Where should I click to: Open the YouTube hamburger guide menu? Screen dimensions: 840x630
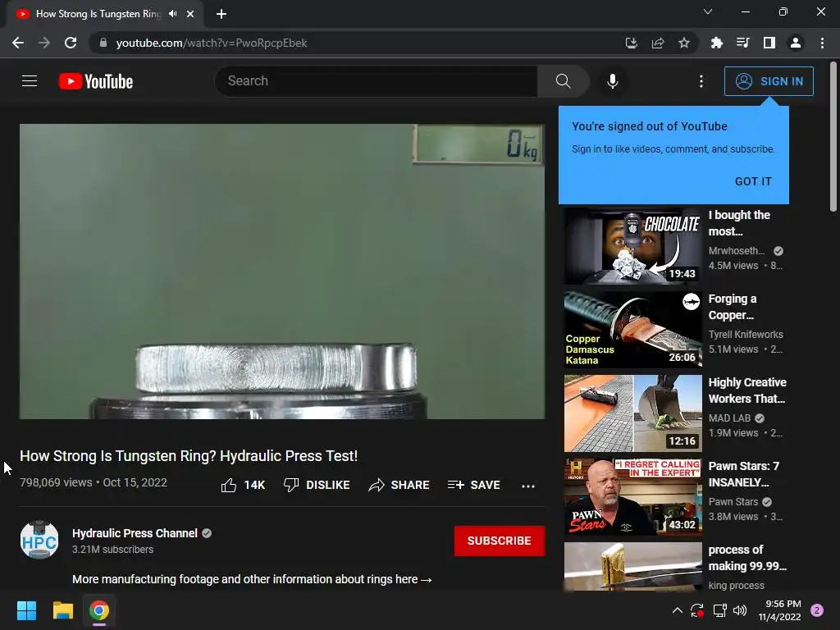coord(30,81)
